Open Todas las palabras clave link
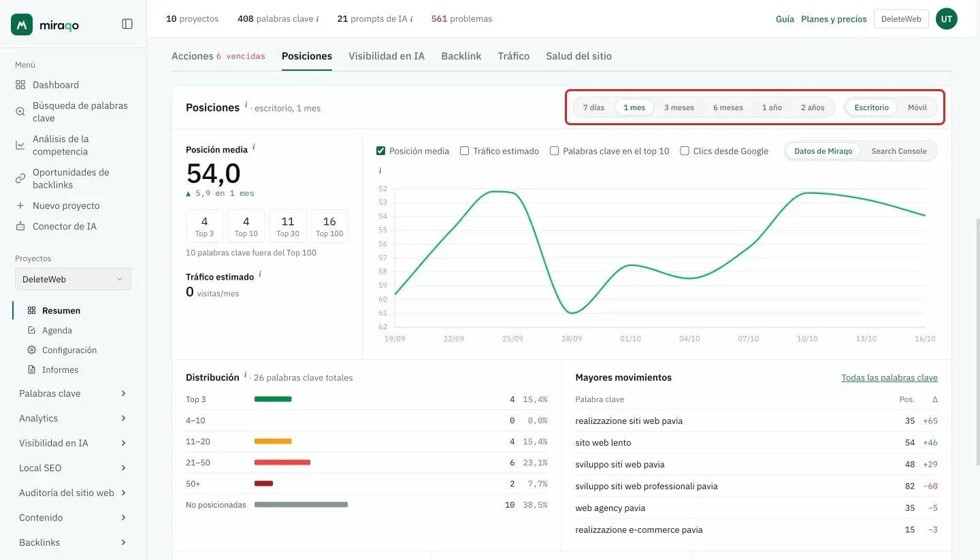The width and height of the screenshot is (980, 560). click(x=889, y=378)
